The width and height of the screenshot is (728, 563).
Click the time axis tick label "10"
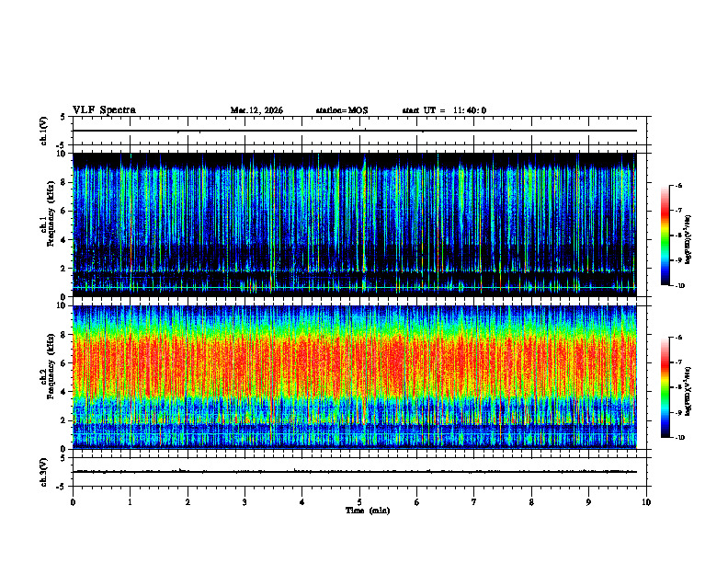coord(646,502)
